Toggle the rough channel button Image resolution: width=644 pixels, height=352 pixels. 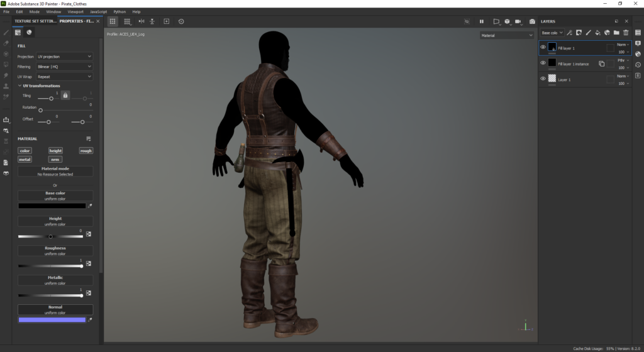click(x=86, y=151)
